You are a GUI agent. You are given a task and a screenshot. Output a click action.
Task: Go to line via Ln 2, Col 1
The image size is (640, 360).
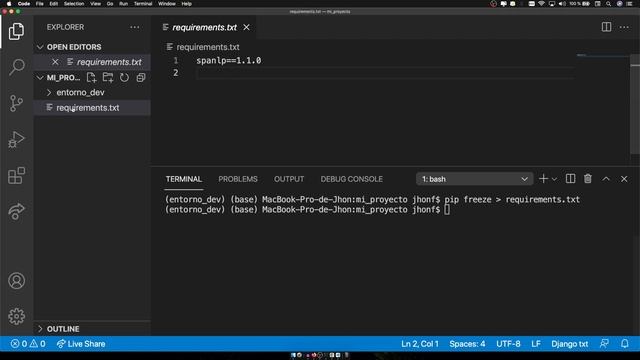click(x=420, y=344)
